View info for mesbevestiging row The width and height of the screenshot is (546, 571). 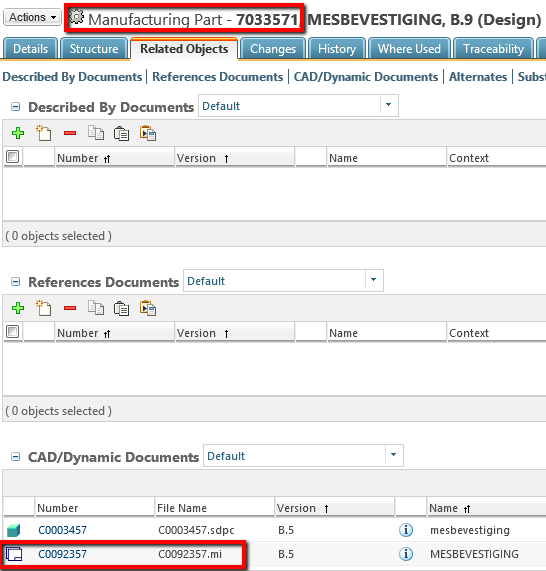tap(406, 530)
